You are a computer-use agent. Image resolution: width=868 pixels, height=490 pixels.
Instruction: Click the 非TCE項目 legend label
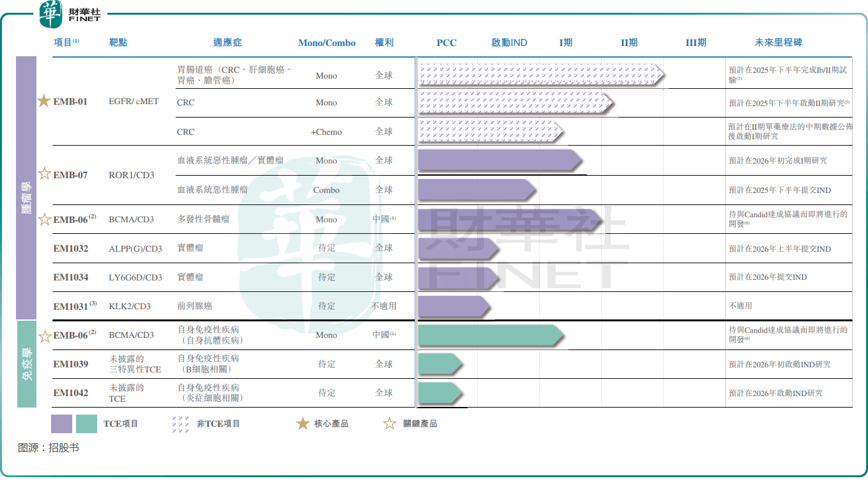[x=218, y=424]
